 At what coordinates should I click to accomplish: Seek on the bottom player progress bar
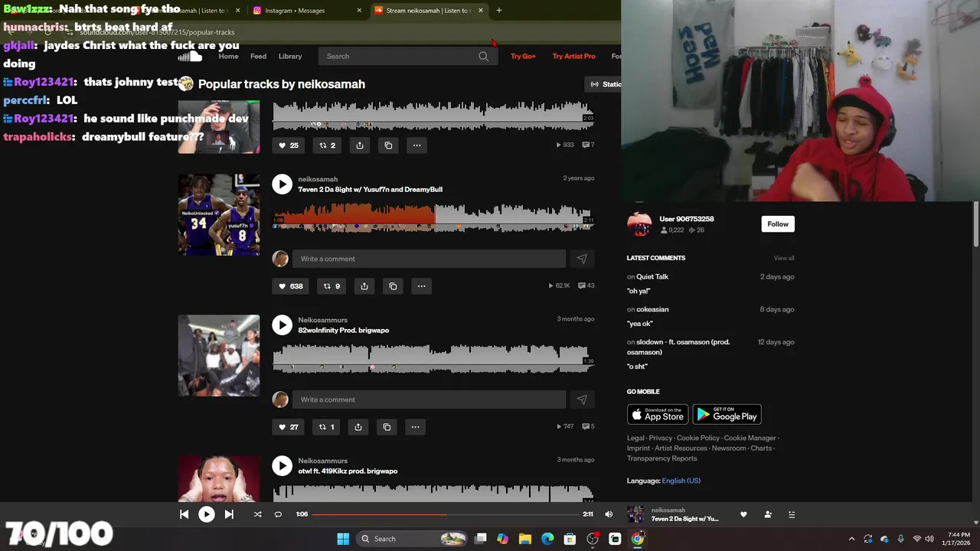[x=447, y=514]
